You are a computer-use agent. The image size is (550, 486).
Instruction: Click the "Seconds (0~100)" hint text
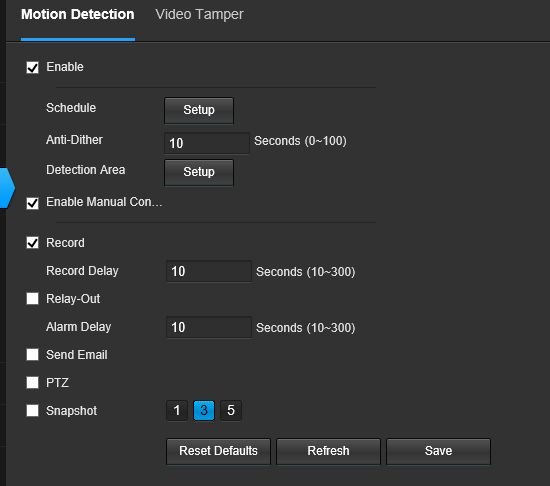[x=300, y=141]
